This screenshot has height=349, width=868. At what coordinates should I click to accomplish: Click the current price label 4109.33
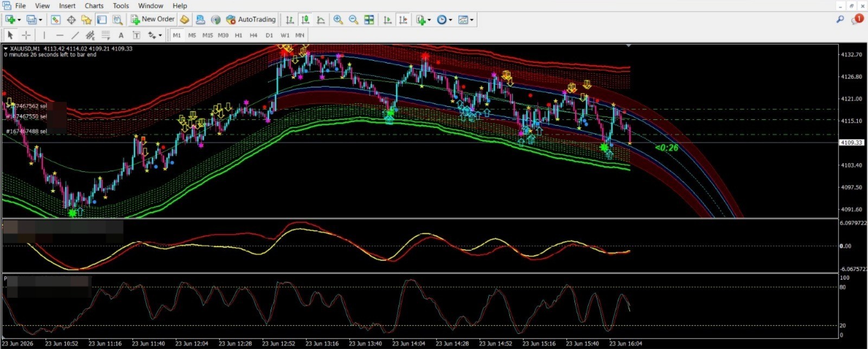851,143
